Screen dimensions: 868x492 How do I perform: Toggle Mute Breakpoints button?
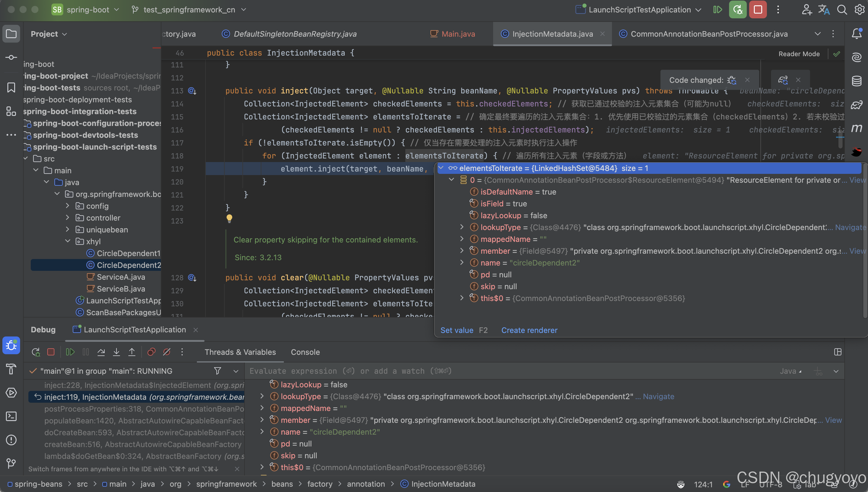[x=166, y=352]
